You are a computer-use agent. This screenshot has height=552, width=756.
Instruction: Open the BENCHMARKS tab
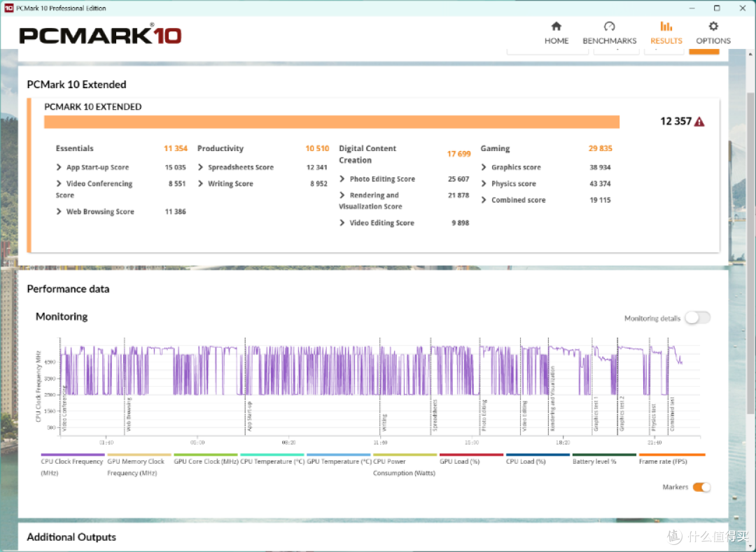610,34
